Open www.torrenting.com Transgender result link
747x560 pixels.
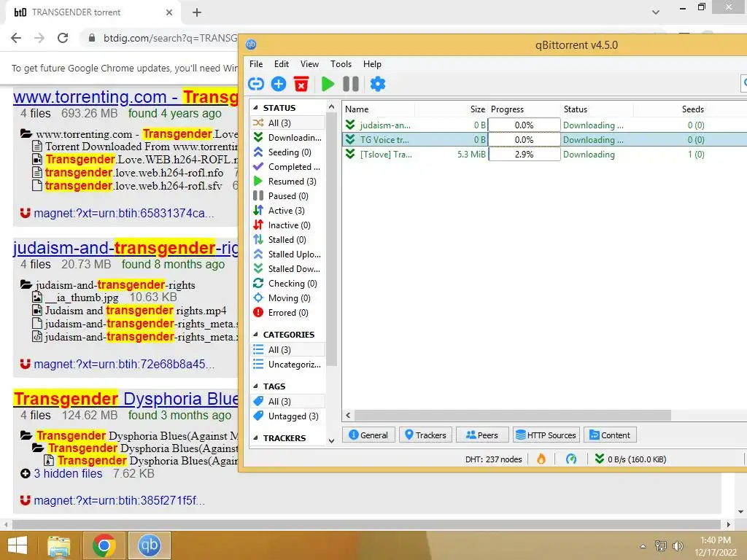click(x=125, y=97)
